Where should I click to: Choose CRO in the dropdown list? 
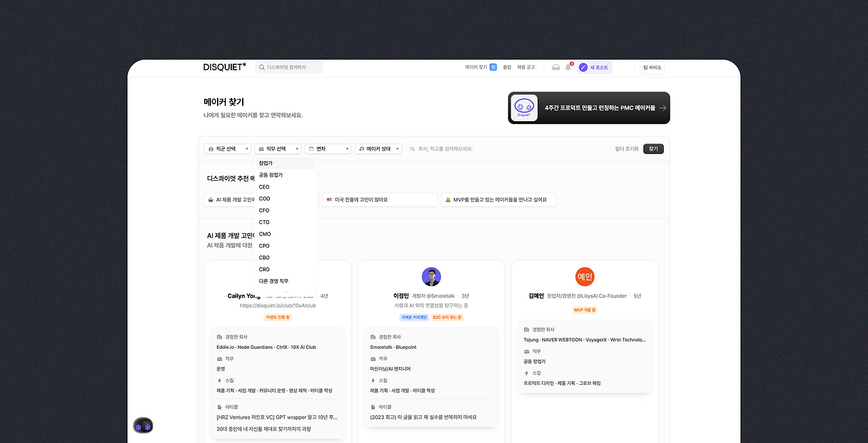coord(285,270)
